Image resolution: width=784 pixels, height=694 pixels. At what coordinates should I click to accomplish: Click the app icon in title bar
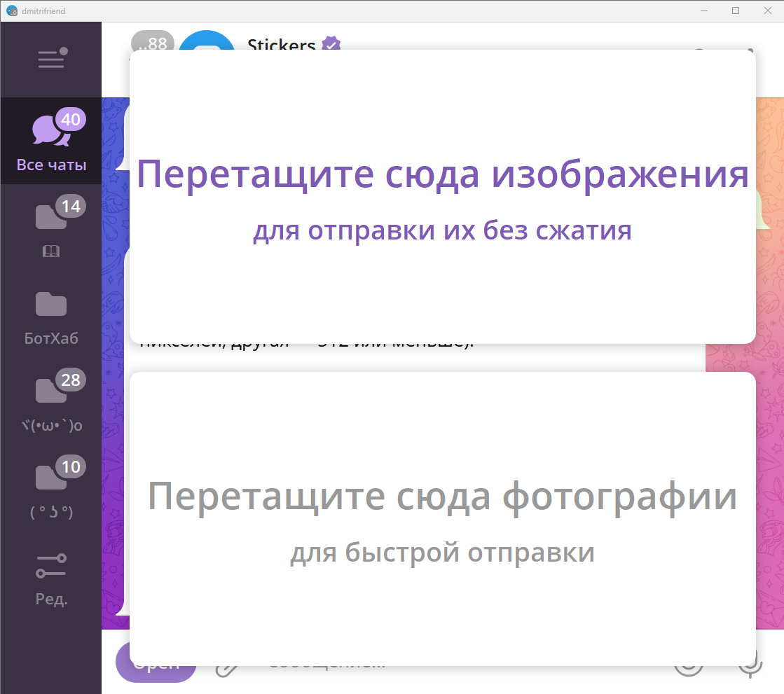point(12,11)
